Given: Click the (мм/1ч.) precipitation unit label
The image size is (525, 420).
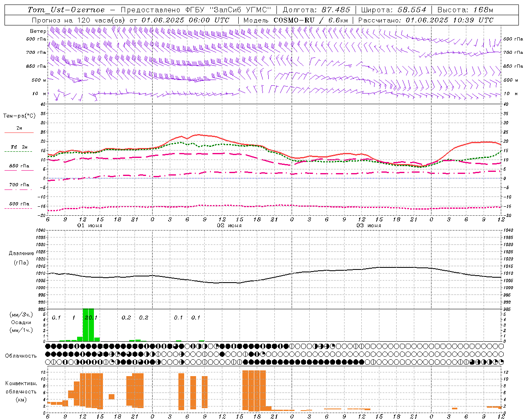Looking at the screenshot, I should click(x=21, y=330).
